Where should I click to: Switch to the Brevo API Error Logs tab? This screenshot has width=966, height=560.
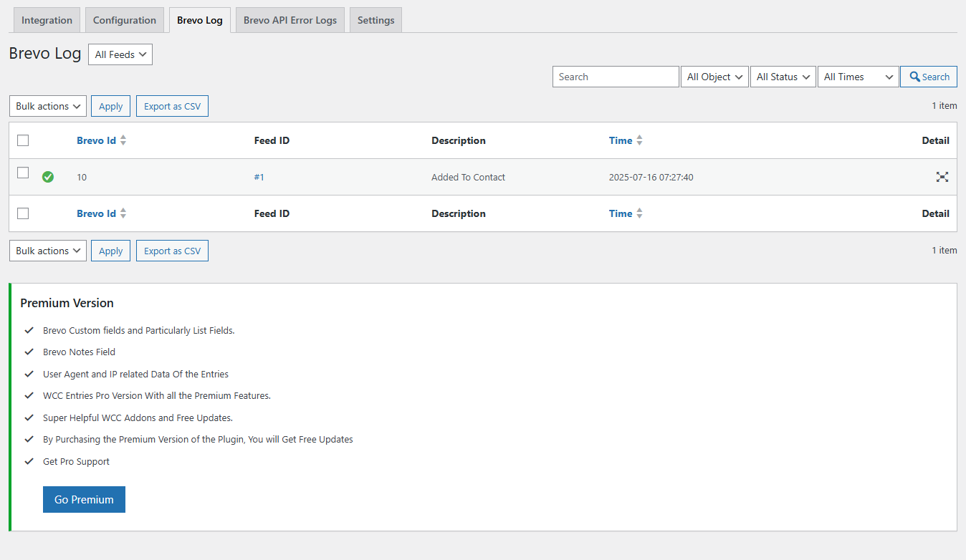click(290, 20)
